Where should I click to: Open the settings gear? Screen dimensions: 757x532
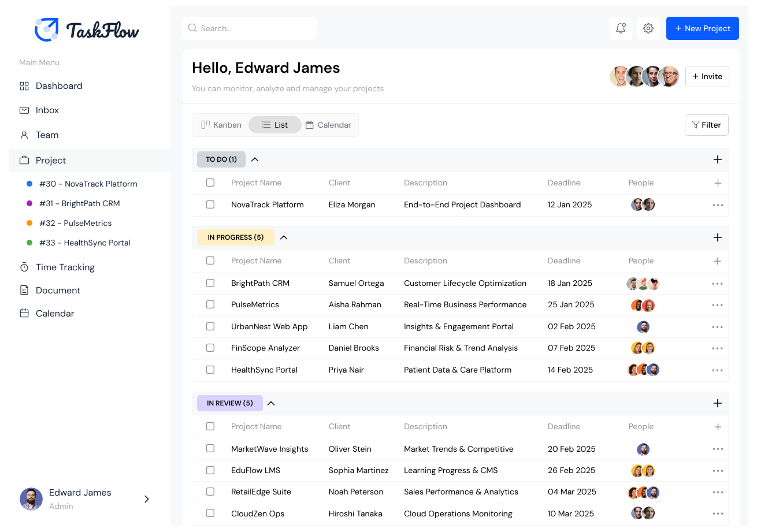point(648,28)
